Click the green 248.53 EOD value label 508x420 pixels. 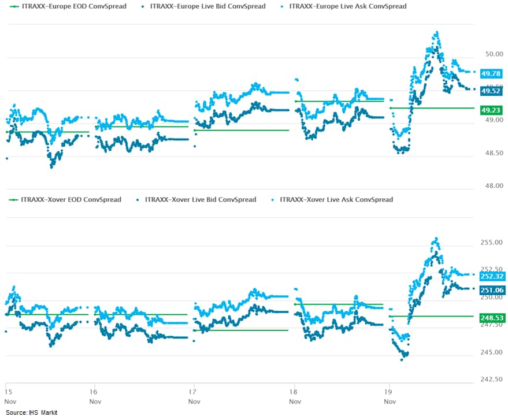coord(492,318)
